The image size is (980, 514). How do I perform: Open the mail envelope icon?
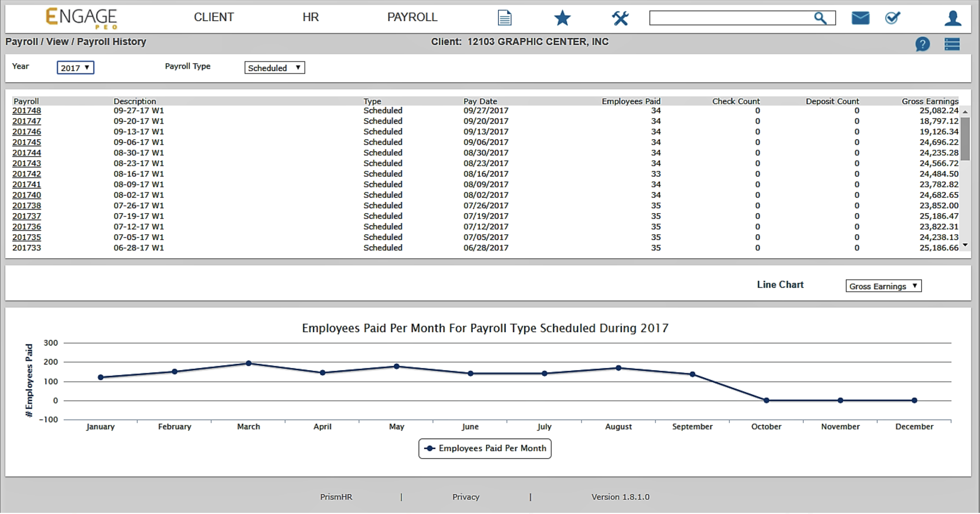[860, 18]
